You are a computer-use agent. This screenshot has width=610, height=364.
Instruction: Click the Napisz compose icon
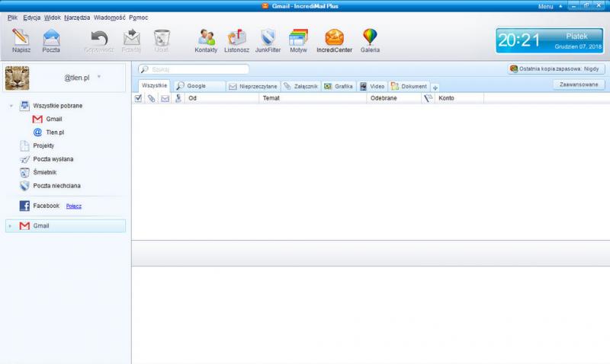(x=21, y=38)
